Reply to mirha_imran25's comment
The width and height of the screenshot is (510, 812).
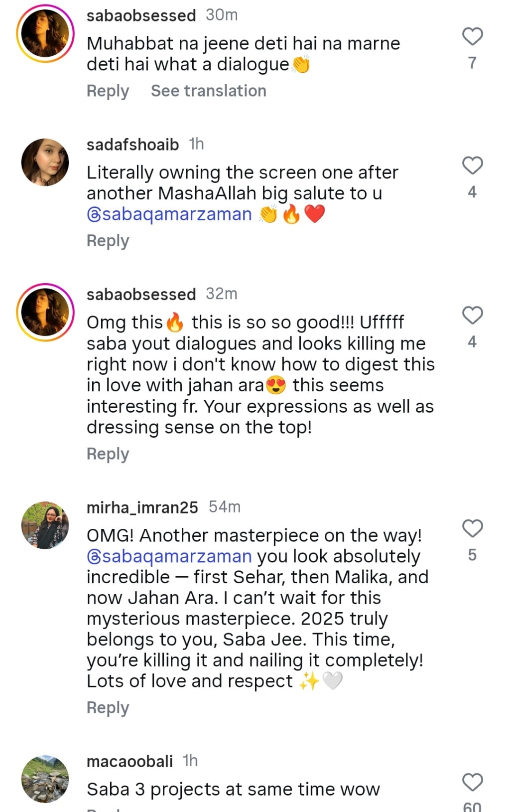[x=108, y=708]
